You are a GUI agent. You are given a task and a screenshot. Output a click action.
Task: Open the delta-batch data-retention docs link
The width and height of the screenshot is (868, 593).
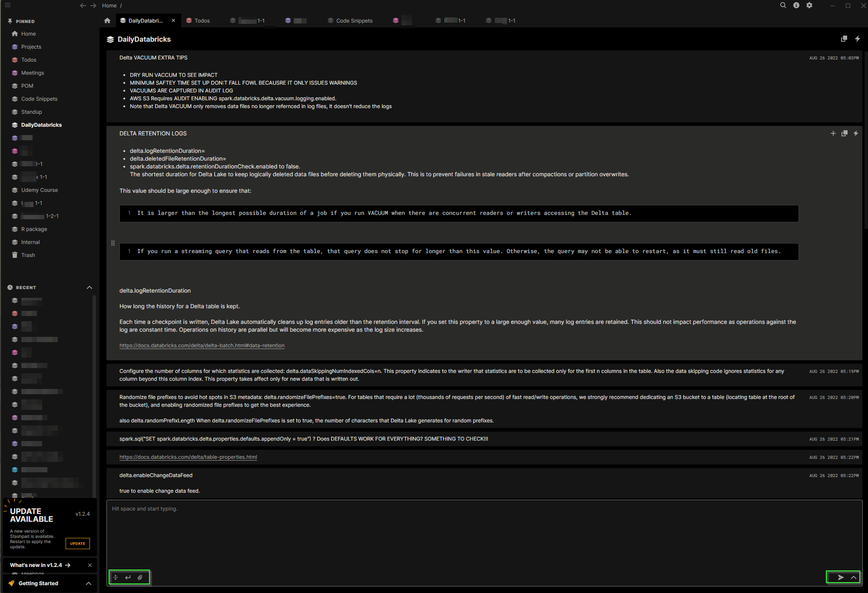point(202,346)
